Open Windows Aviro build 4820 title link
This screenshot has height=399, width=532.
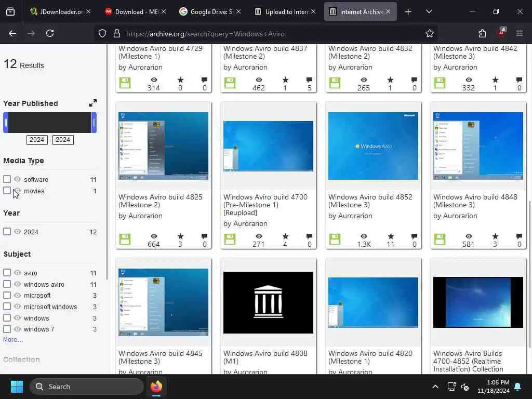pyautogui.click(x=370, y=357)
